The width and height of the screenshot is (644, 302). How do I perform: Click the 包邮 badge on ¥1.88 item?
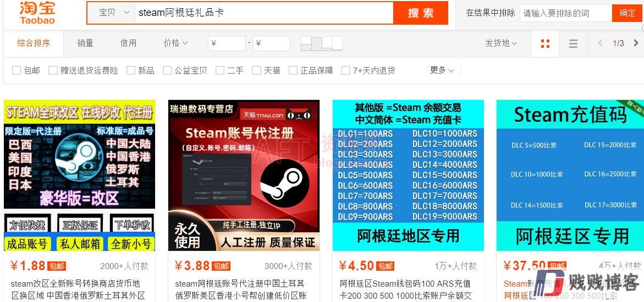click(x=56, y=266)
